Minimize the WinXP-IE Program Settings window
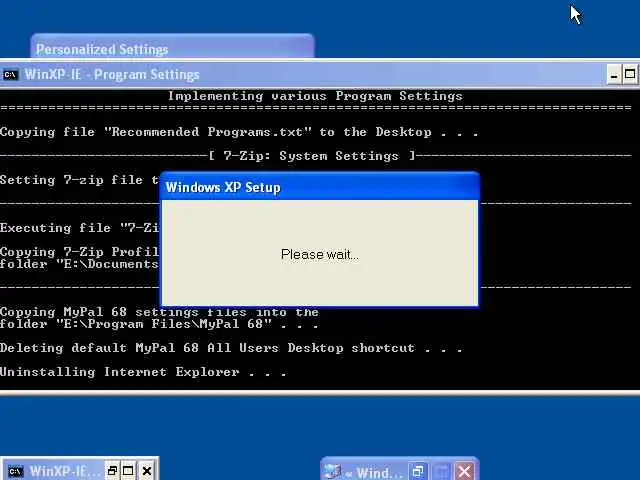 tap(613, 75)
